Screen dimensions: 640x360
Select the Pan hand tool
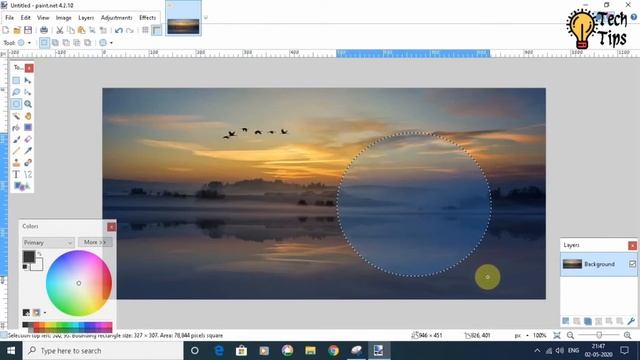pos(28,116)
